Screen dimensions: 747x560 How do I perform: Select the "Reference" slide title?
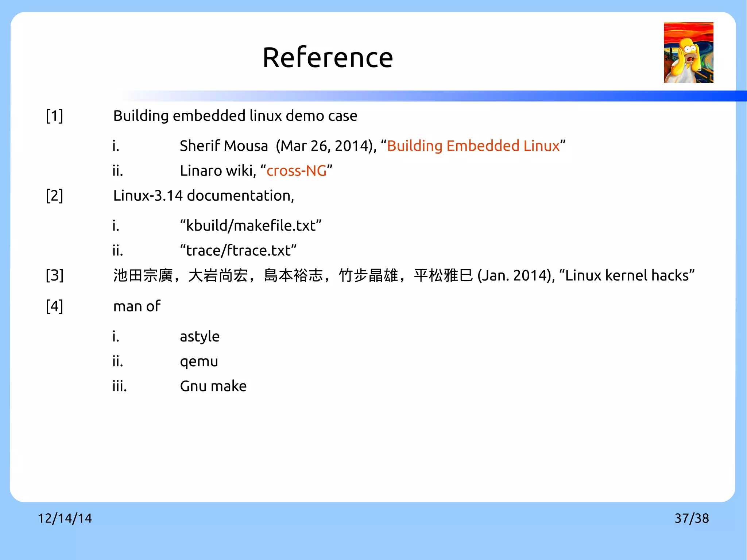click(x=328, y=58)
